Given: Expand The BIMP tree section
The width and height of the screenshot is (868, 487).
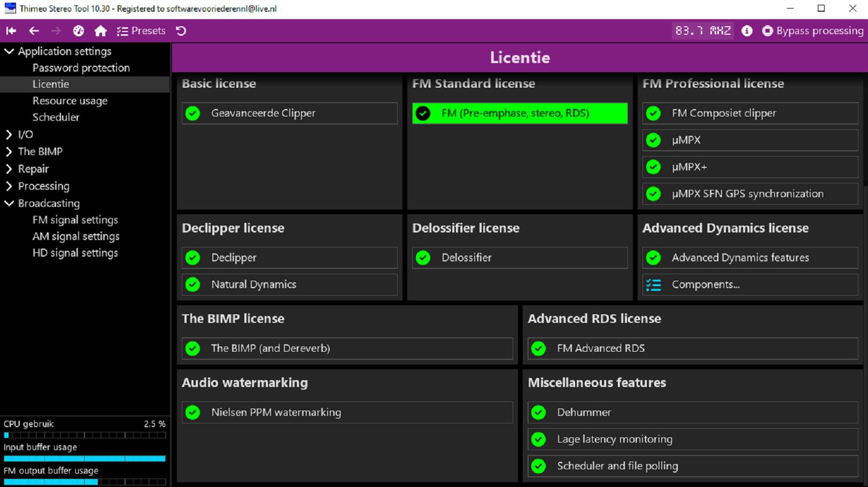Looking at the screenshot, I should 9,152.
